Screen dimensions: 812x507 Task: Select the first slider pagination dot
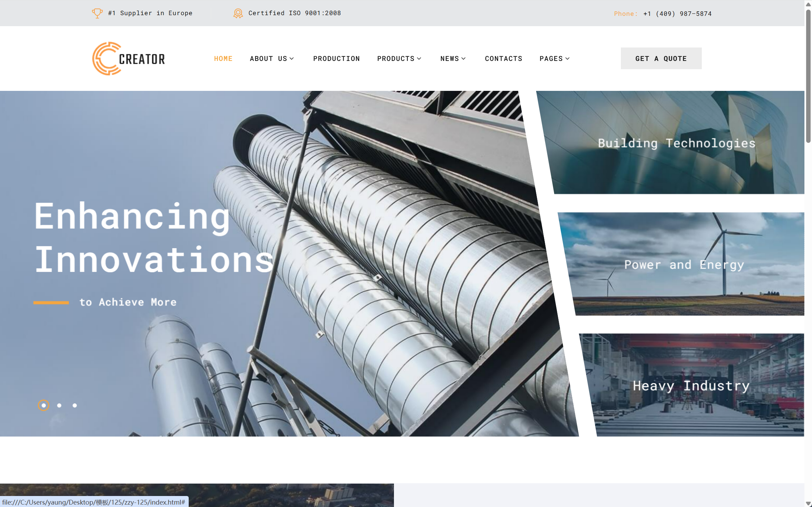(43, 405)
